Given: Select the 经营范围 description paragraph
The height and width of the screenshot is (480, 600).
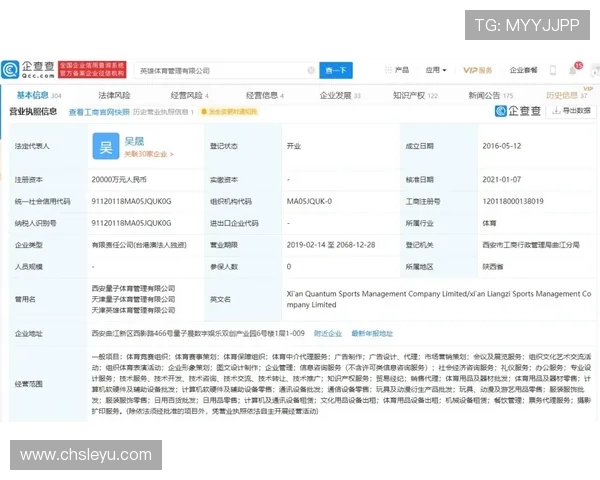Looking at the screenshot, I should [x=341, y=384].
